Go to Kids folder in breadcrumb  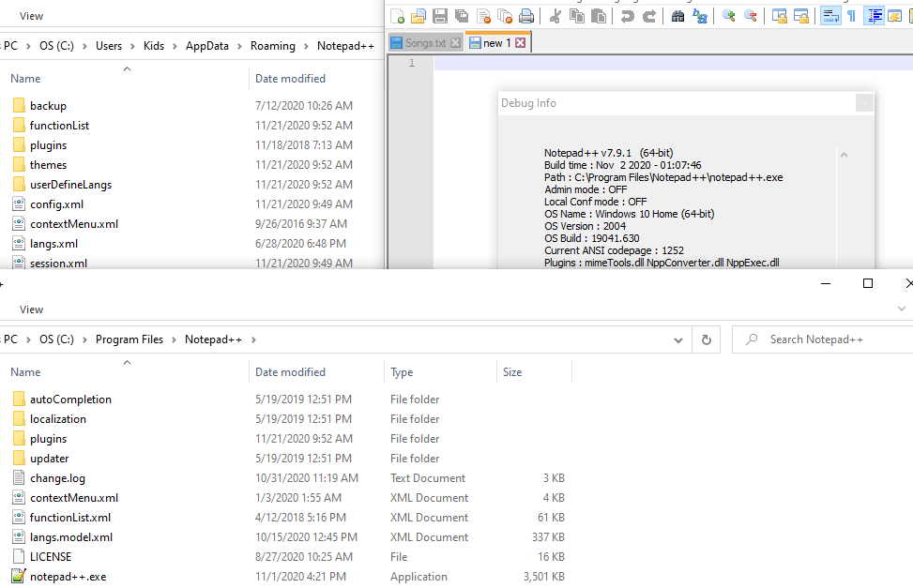point(154,46)
